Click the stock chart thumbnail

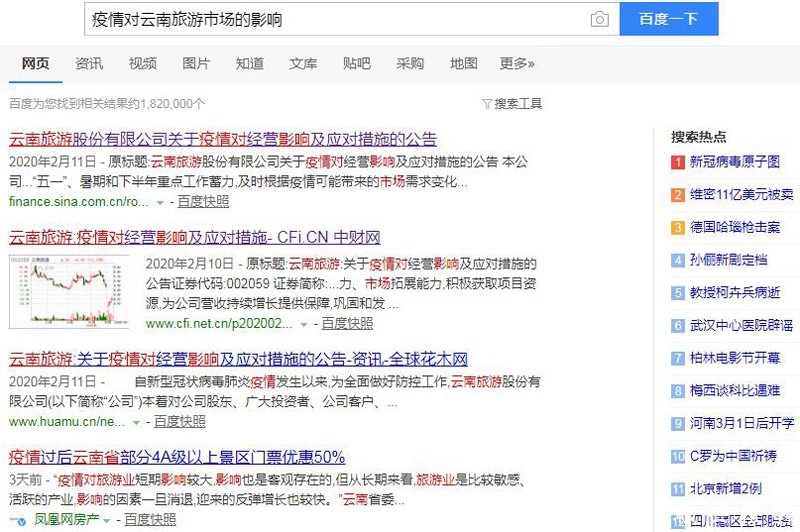click(69, 291)
